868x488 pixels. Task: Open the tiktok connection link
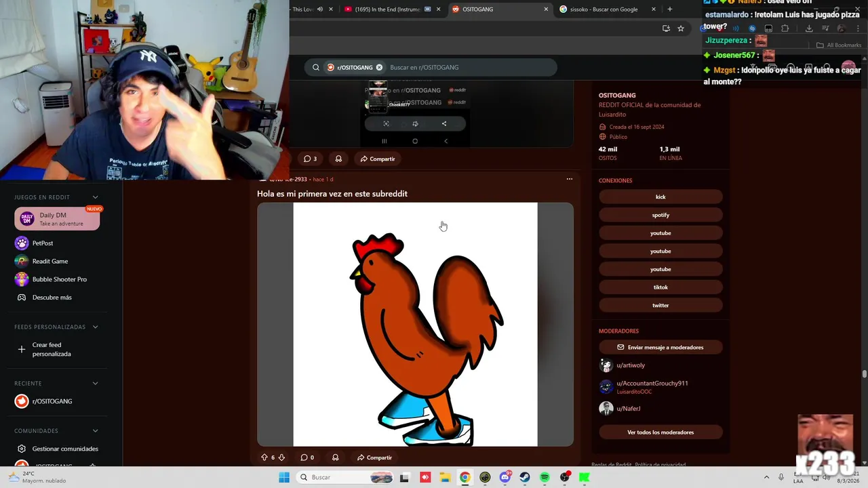pos(660,287)
